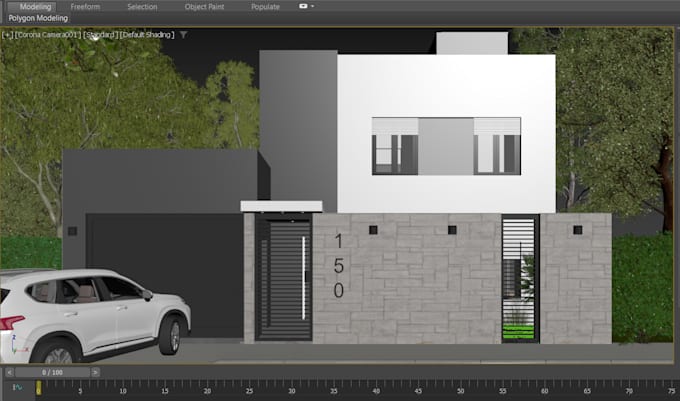Viewport: 680px width, 401px height.
Task: Select the house number 150 text object
Action: pos(339,265)
